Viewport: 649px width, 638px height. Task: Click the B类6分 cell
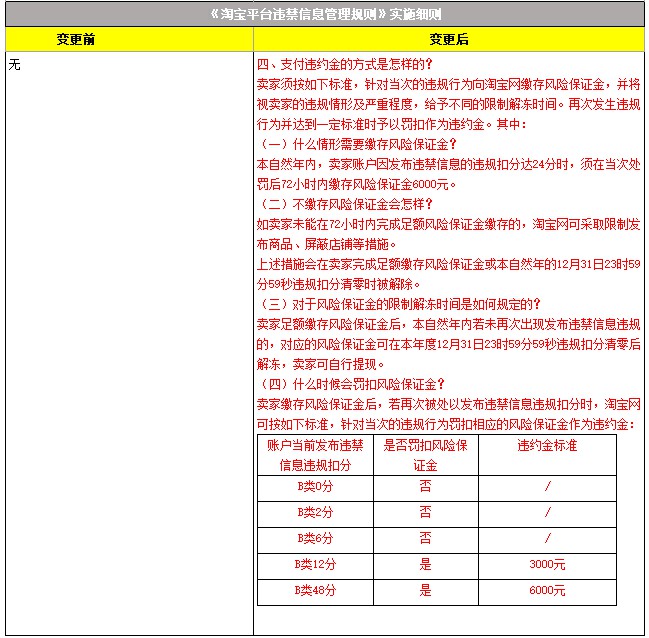point(315,538)
